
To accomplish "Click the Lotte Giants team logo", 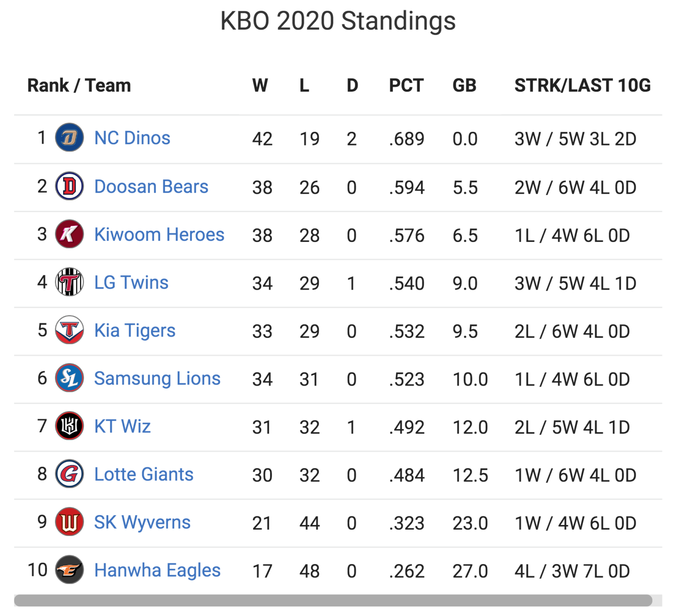I will coord(70,474).
